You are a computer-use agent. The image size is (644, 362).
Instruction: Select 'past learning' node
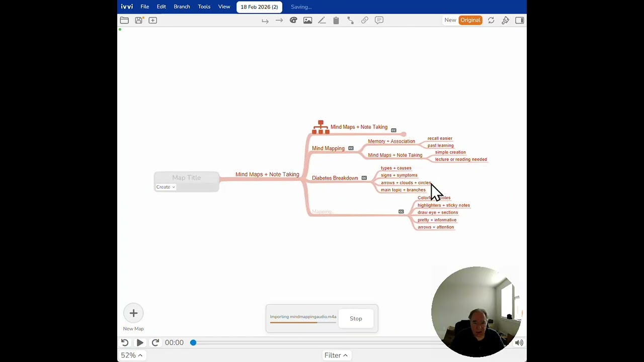pos(440,145)
